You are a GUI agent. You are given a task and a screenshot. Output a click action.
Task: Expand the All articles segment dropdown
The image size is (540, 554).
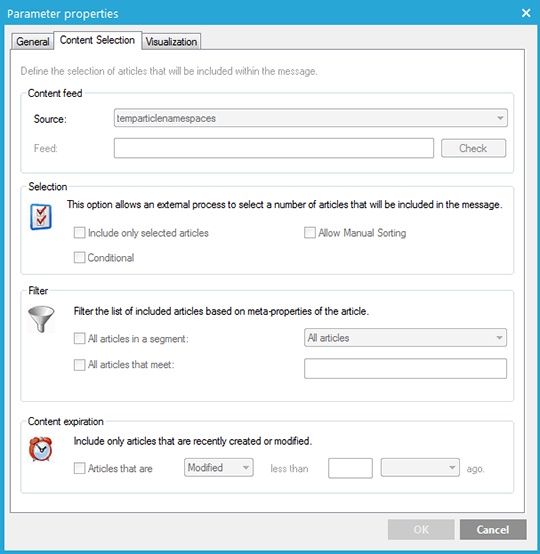[x=405, y=338]
